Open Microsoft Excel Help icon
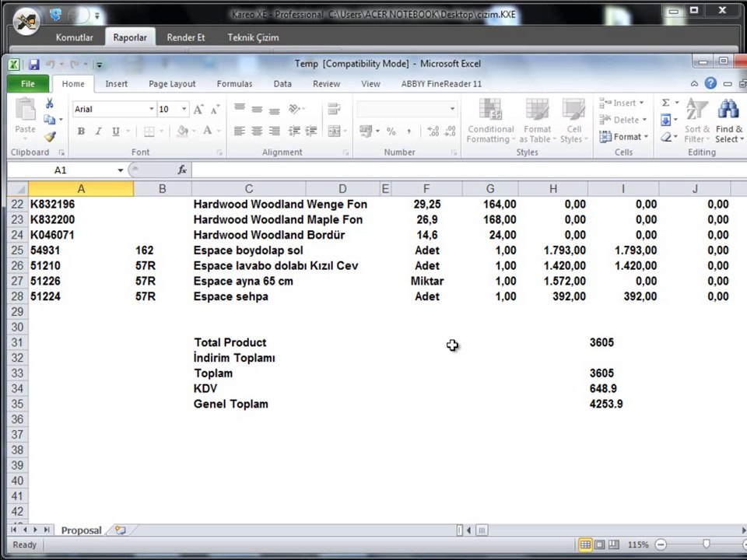Viewport: 747px width, 560px height. point(710,83)
